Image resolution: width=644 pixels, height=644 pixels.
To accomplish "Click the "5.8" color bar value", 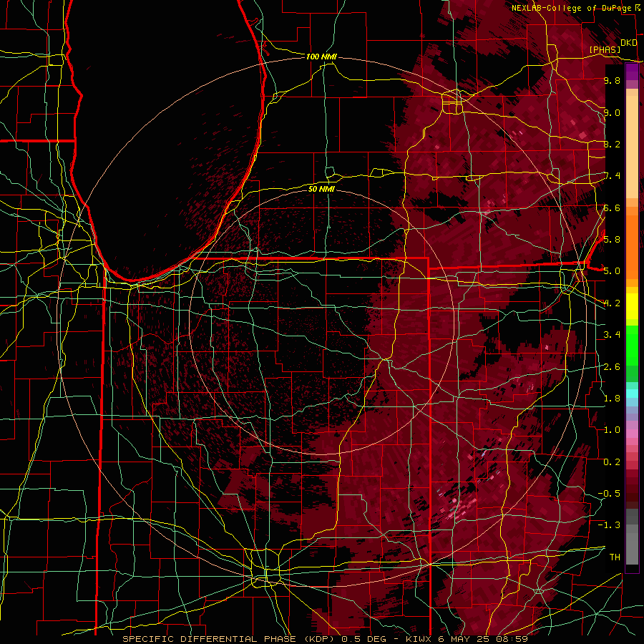I will click(x=612, y=239).
